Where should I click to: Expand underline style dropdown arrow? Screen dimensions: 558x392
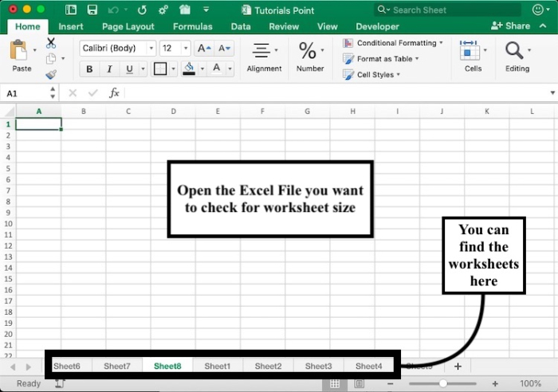(143, 69)
